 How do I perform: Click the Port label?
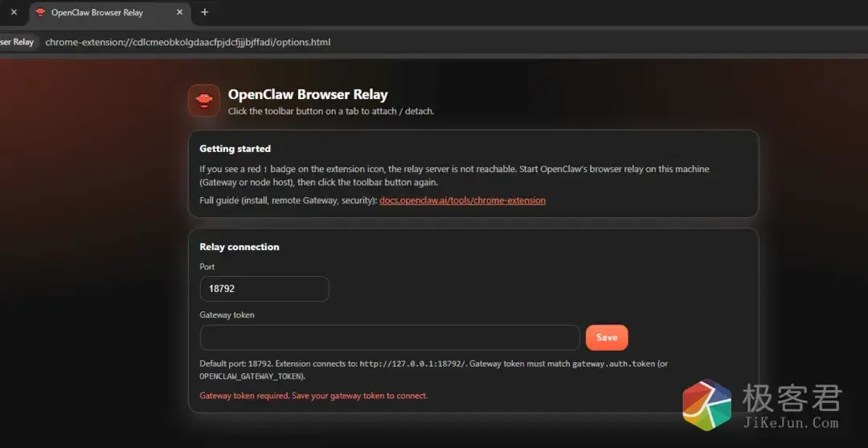(207, 266)
